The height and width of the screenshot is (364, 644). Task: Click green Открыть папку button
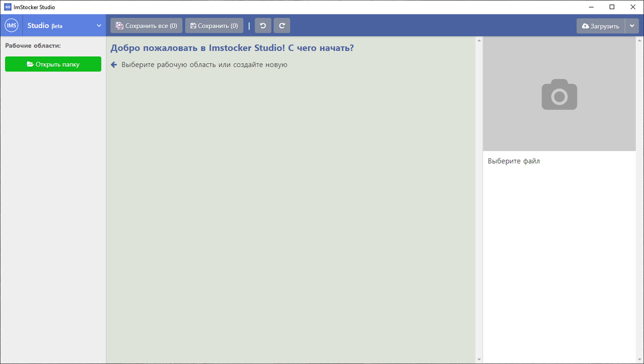point(53,64)
